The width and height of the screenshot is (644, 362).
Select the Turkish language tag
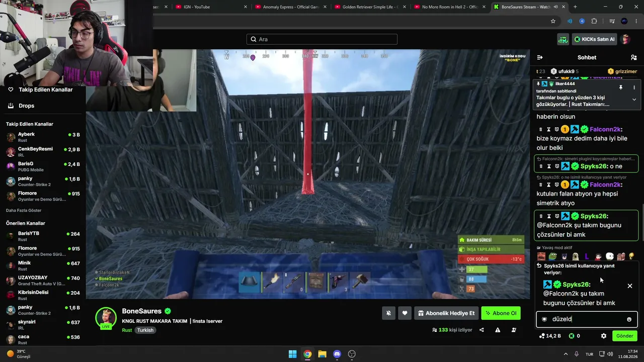(x=145, y=330)
